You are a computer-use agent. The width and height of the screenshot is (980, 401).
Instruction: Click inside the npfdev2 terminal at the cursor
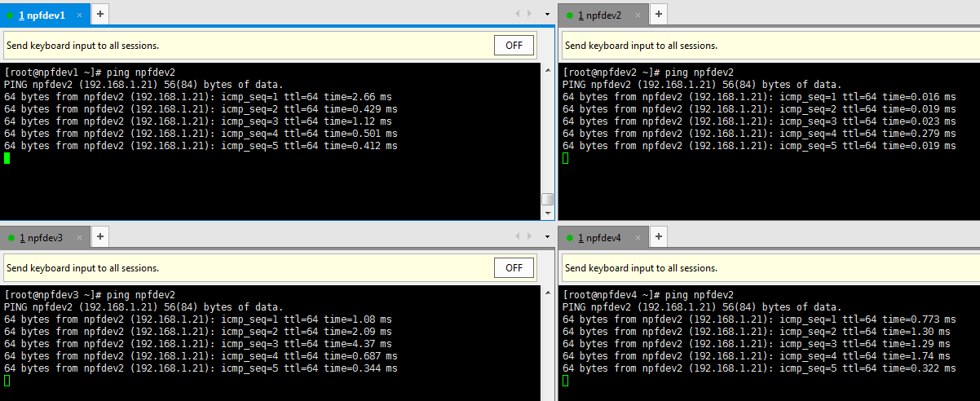pos(566,158)
